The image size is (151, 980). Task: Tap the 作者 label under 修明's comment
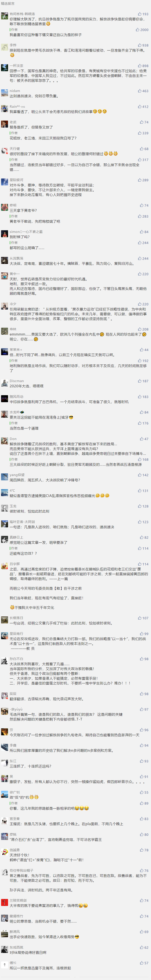click(x=14, y=216)
